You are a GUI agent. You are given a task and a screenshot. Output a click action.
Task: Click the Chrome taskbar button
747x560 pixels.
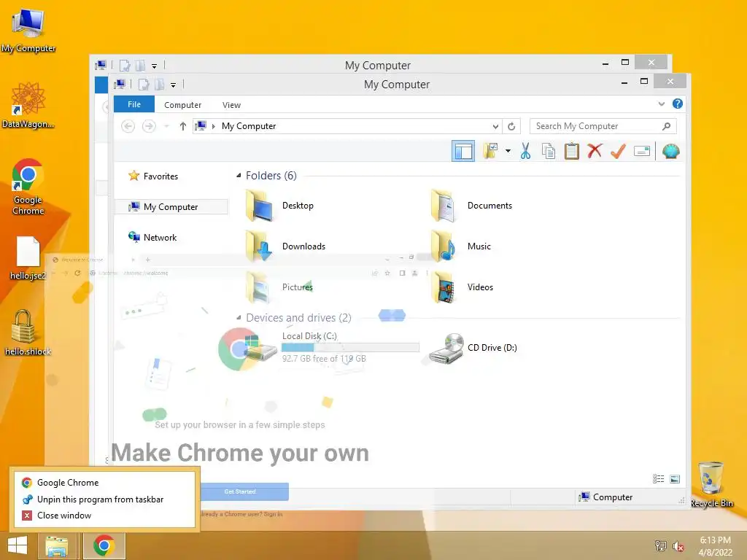coord(104,545)
